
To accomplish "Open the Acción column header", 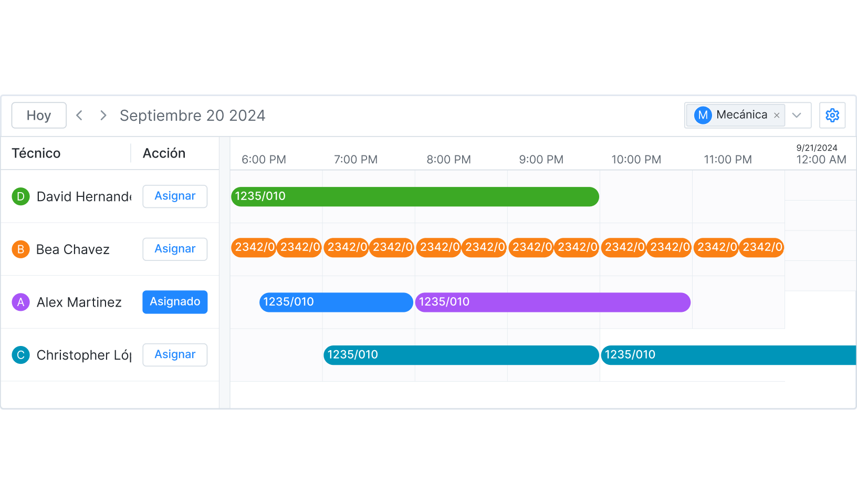I will point(164,153).
